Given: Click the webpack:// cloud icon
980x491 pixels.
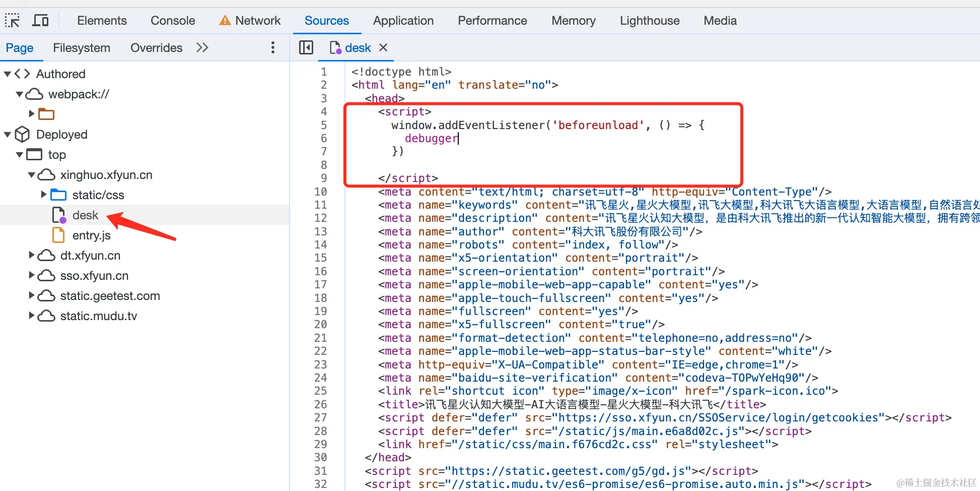Looking at the screenshot, I should click(34, 94).
